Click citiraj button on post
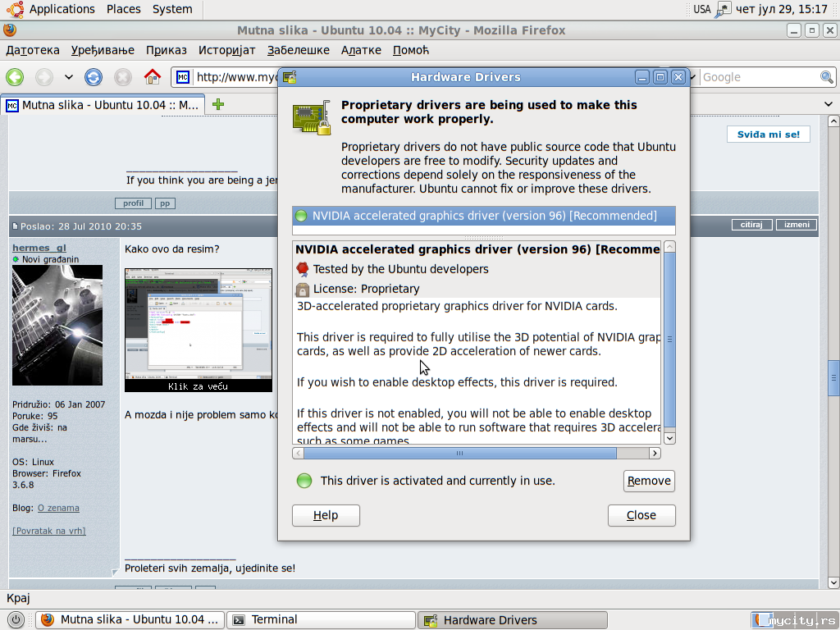This screenshot has height=630, width=840. [751, 225]
